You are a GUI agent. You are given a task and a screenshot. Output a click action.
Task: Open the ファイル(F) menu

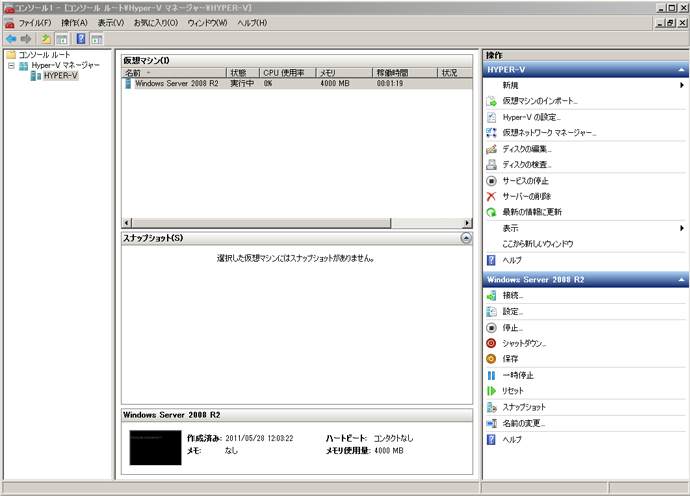[35, 23]
